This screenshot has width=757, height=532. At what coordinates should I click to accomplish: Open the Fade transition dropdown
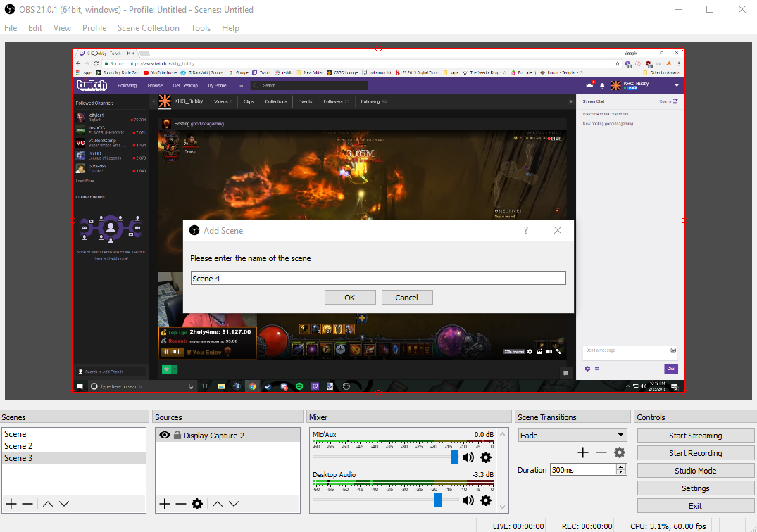coord(572,435)
